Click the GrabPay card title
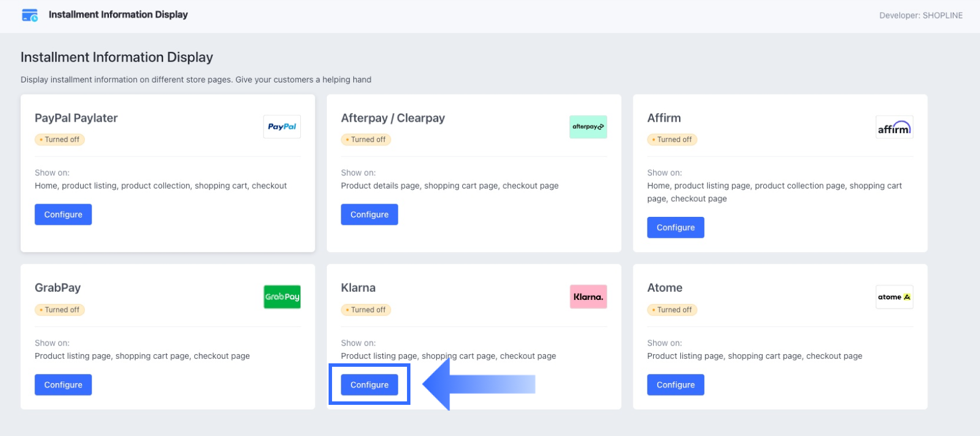 click(58, 288)
